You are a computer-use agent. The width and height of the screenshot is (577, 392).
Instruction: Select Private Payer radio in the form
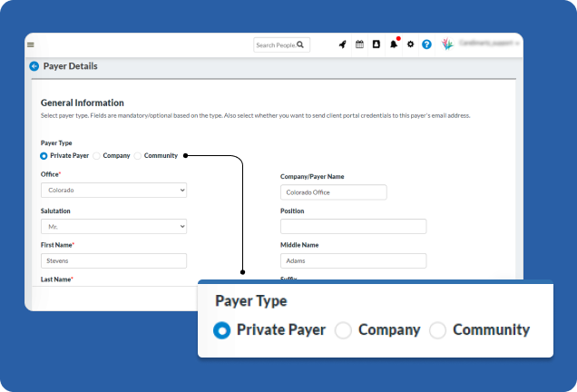tap(44, 156)
